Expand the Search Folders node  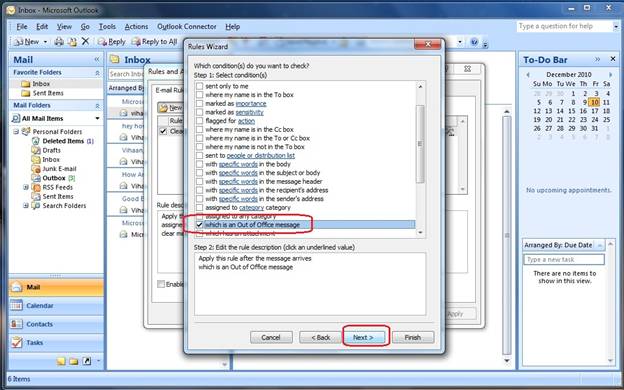tap(26, 205)
